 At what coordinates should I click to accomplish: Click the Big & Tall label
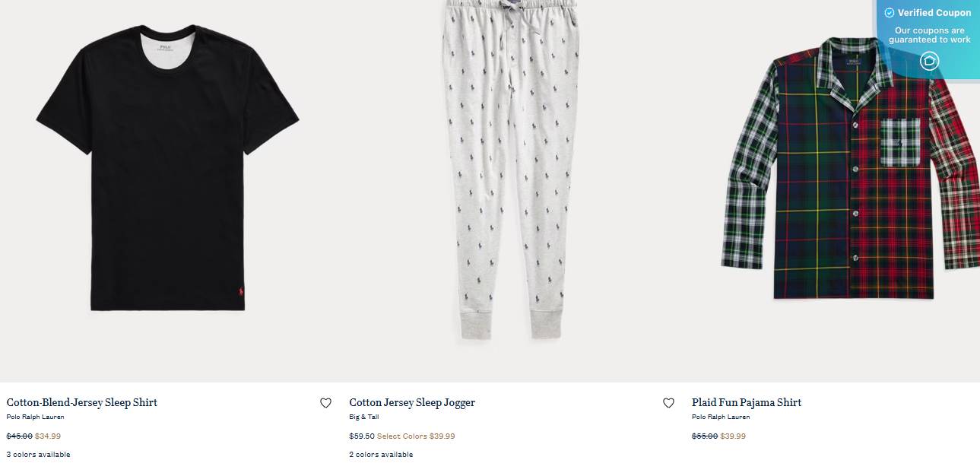364,417
